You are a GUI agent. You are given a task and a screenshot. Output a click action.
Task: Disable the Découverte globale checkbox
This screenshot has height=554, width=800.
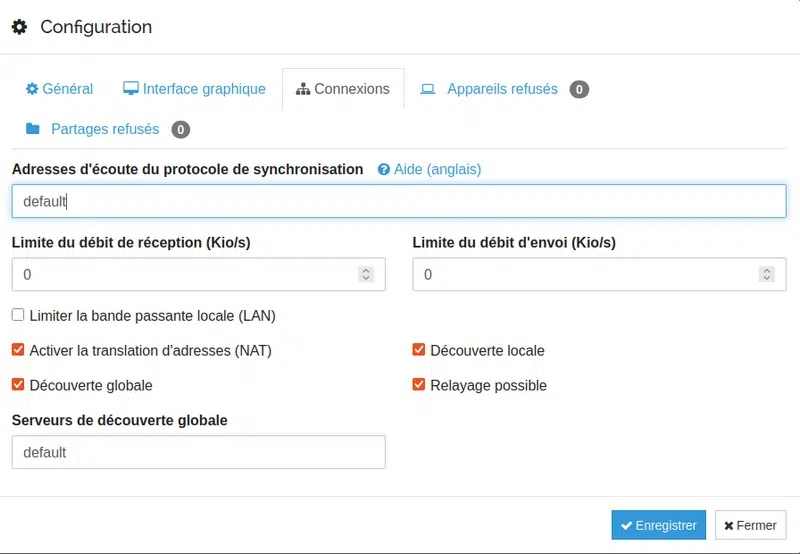point(18,385)
